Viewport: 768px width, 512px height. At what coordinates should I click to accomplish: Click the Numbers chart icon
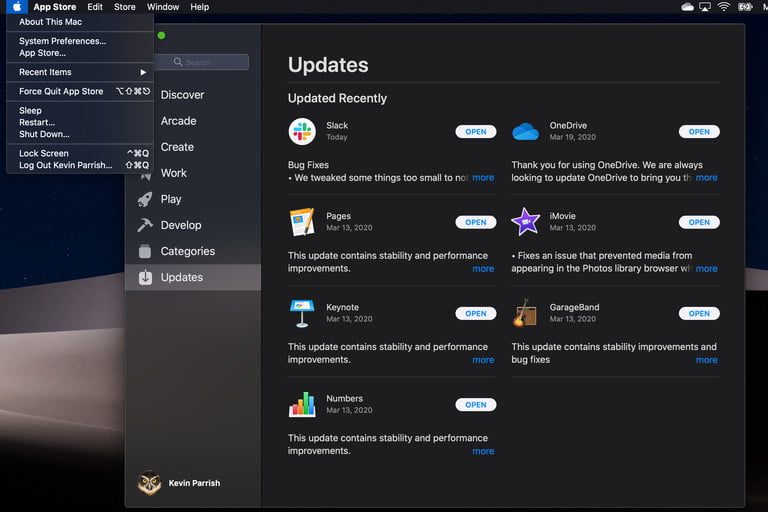302,404
